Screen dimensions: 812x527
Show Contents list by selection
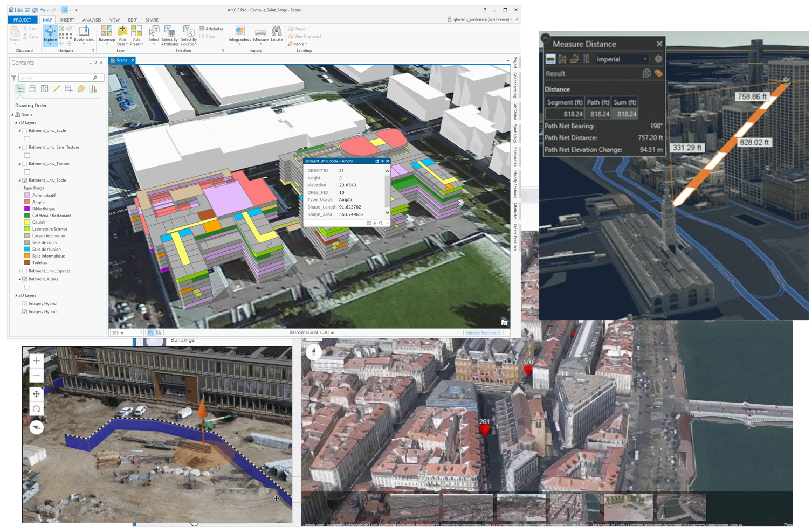(x=45, y=89)
